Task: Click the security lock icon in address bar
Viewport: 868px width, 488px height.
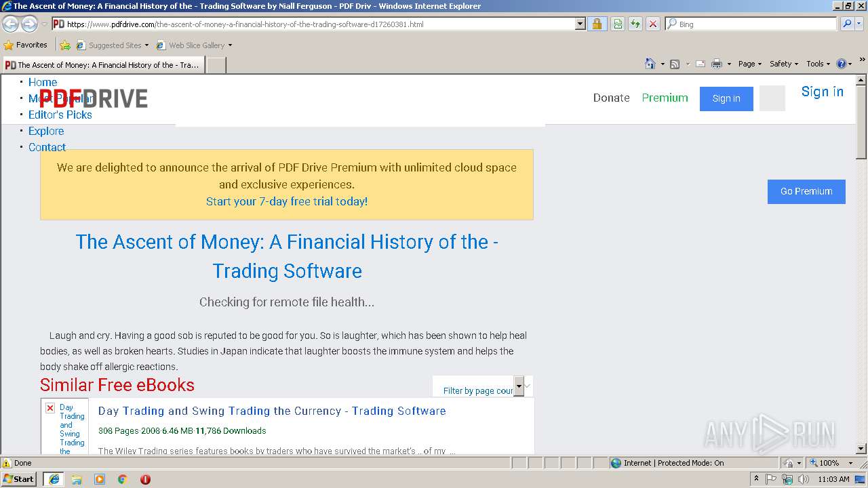Action: tap(597, 24)
